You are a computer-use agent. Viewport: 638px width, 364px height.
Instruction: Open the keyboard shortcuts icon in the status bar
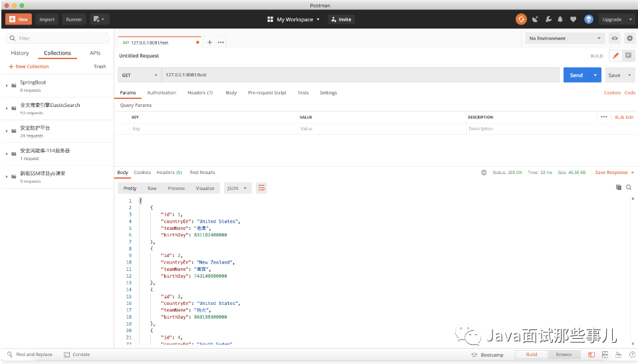[619, 355]
